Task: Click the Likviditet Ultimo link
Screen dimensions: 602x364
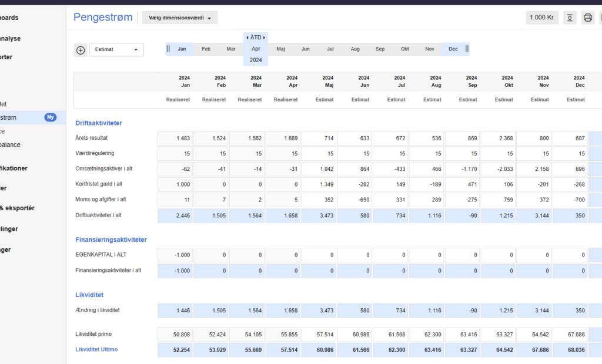Action: click(x=96, y=349)
